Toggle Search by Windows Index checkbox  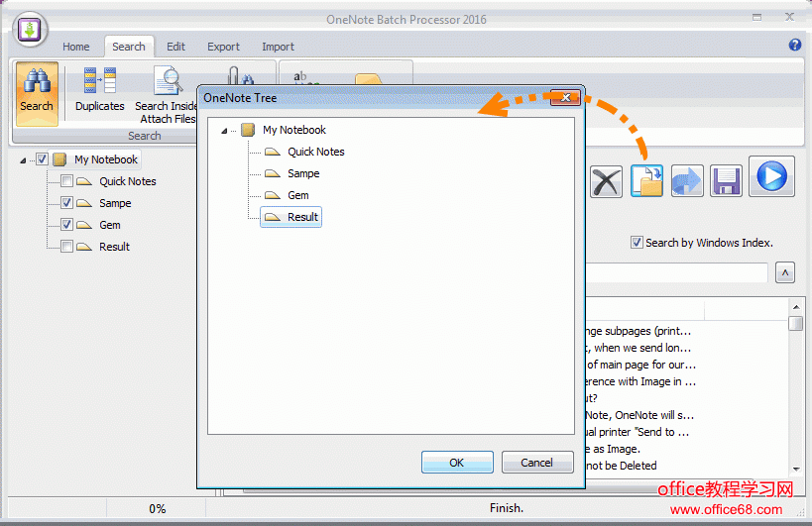pyautogui.click(x=637, y=242)
